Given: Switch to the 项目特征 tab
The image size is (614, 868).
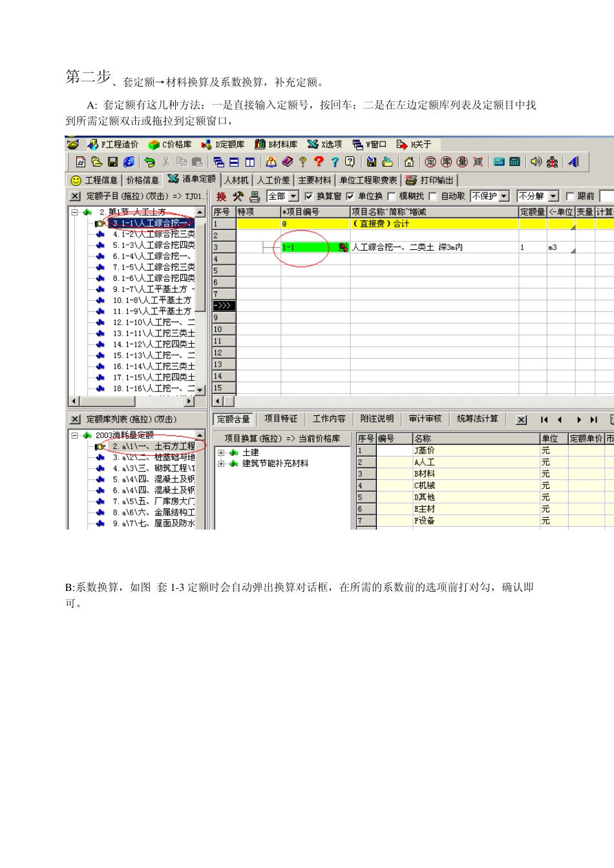Looking at the screenshot, I should pyautogui.click(x=281, y=419).
